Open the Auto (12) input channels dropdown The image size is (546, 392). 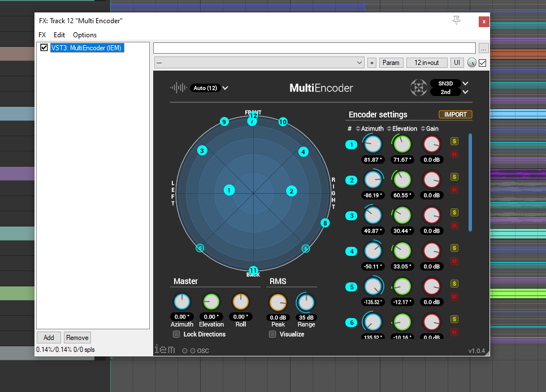coord(209,88)
